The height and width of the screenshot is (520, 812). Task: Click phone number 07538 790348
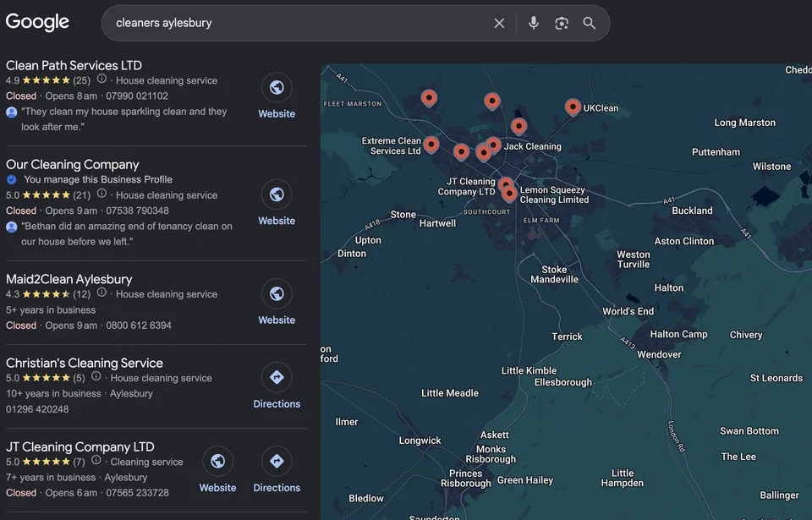tap(137, 211)
